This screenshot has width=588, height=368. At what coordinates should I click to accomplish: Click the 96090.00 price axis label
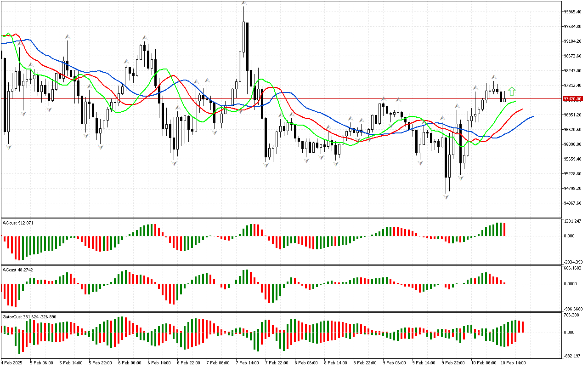573,144
